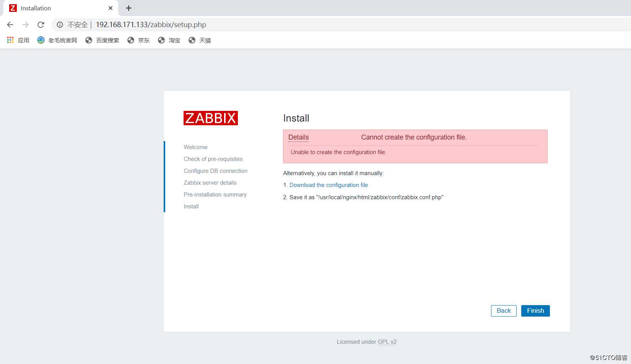Open a new tab with plus icon
The height and width of the screenshot is (364, 631).
point(129,8)
